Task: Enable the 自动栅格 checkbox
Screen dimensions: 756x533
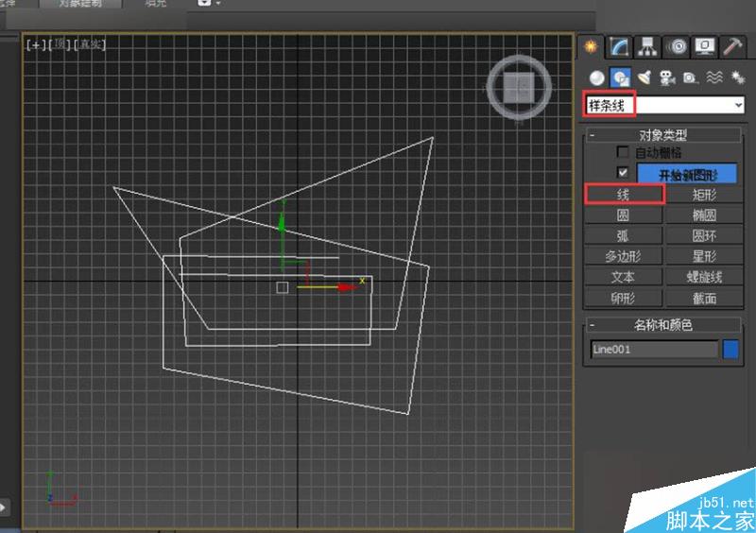Action: point(623,152)
